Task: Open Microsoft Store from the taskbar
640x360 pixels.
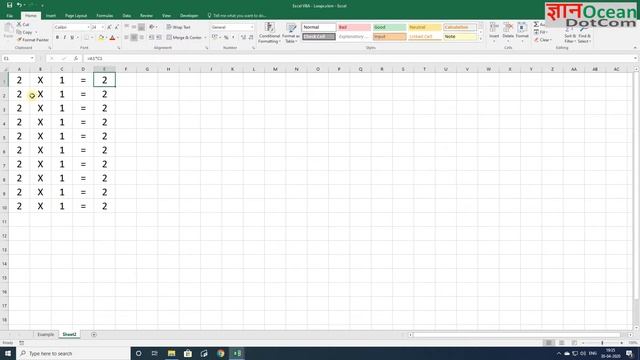Action: (x=188, y=353)
